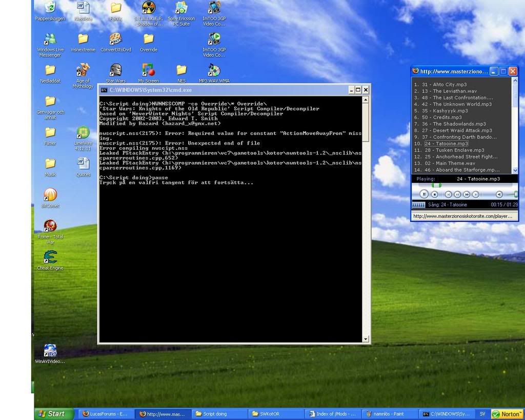Click the cmd window scrollbar down arrow
The height and width of the screenshot is (420, 525).
[x=366, y=339]
